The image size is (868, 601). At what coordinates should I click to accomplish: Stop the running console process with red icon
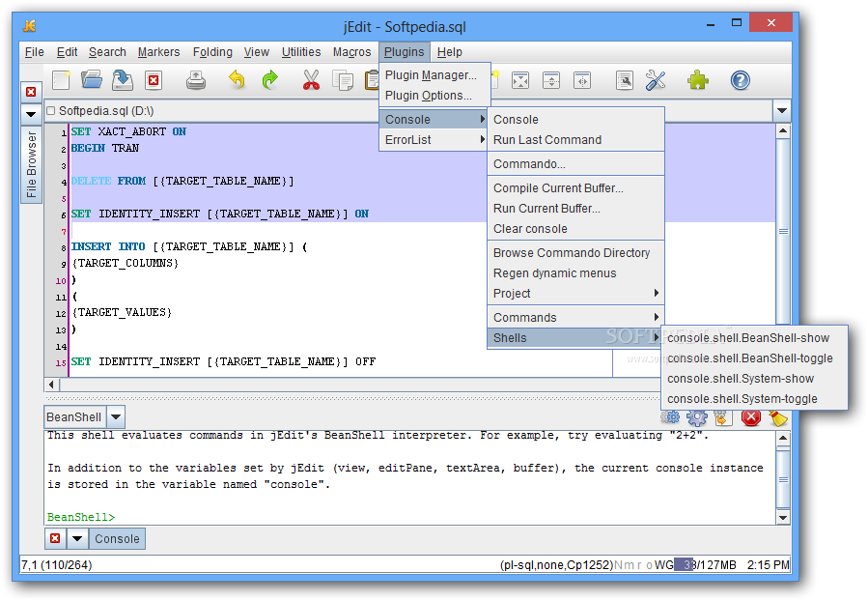click(751, 418)
